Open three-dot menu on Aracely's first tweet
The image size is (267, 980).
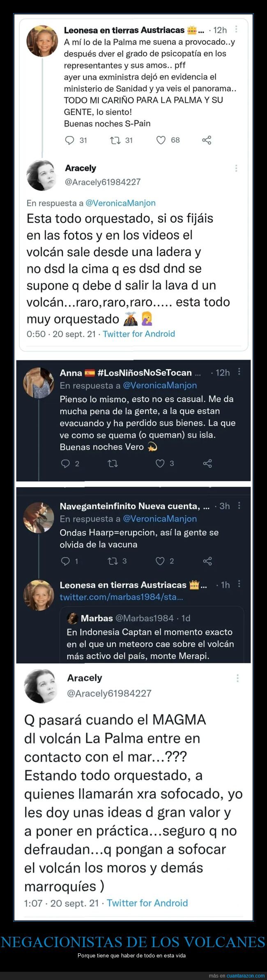click(x=236, y=168)
